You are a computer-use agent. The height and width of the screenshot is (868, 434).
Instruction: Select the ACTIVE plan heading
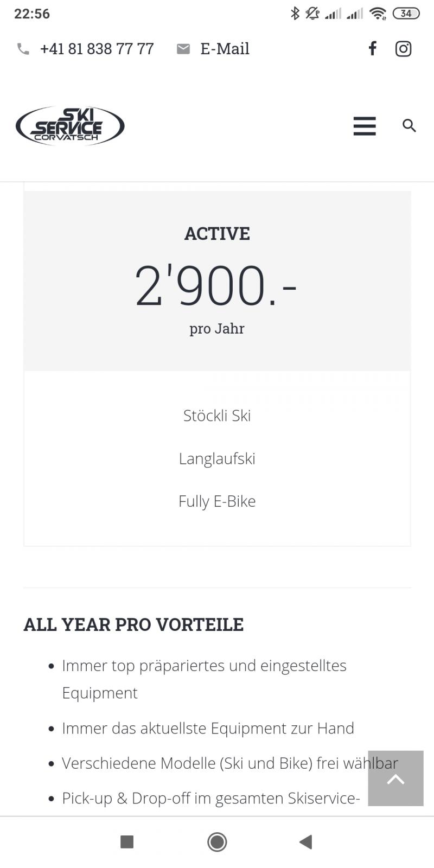tap(217, 234)
